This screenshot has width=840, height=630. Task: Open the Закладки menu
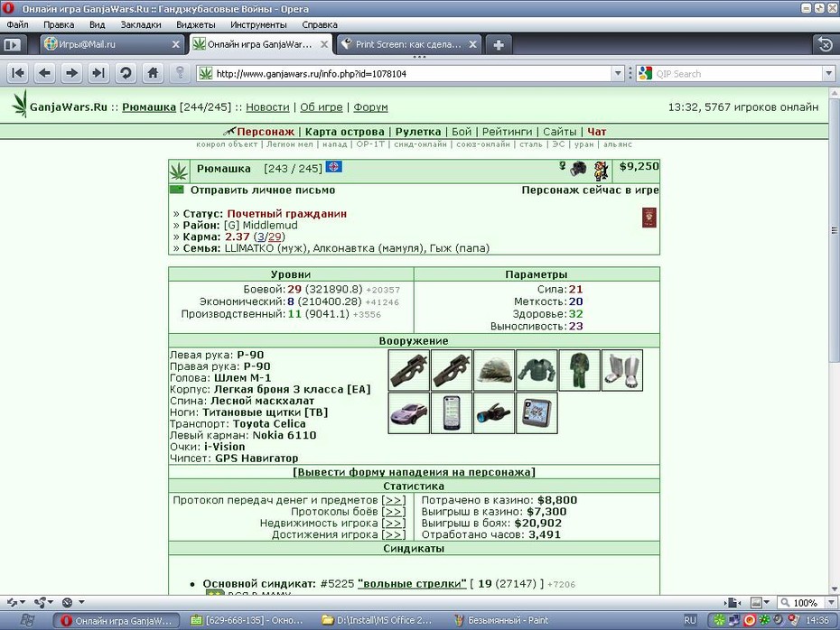(141, 24)
